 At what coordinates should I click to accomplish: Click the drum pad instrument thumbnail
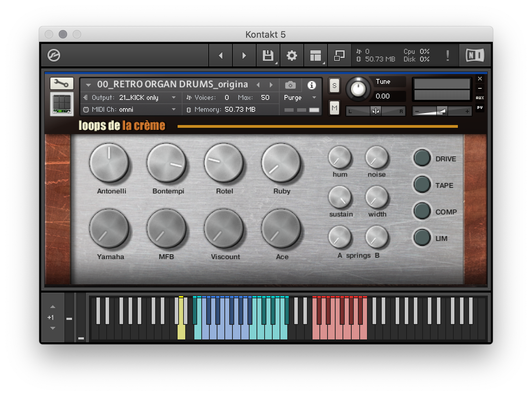pos(62,104)
